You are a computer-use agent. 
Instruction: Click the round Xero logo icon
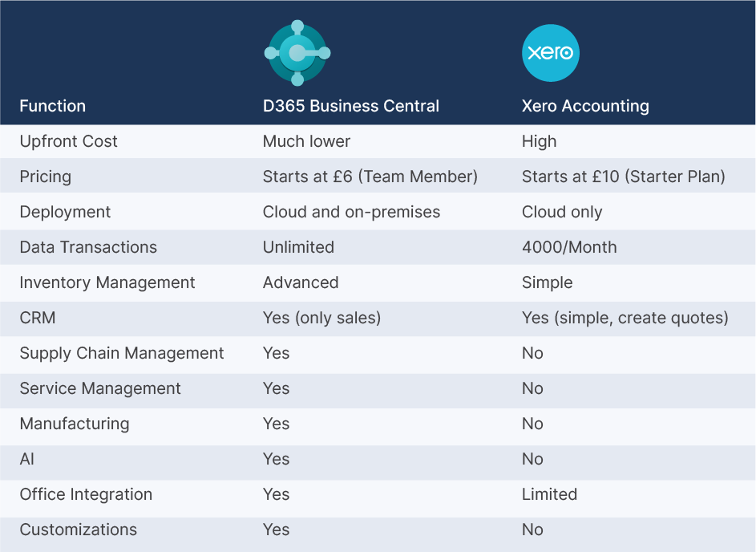pyautogui.click(x=551, y=53)
